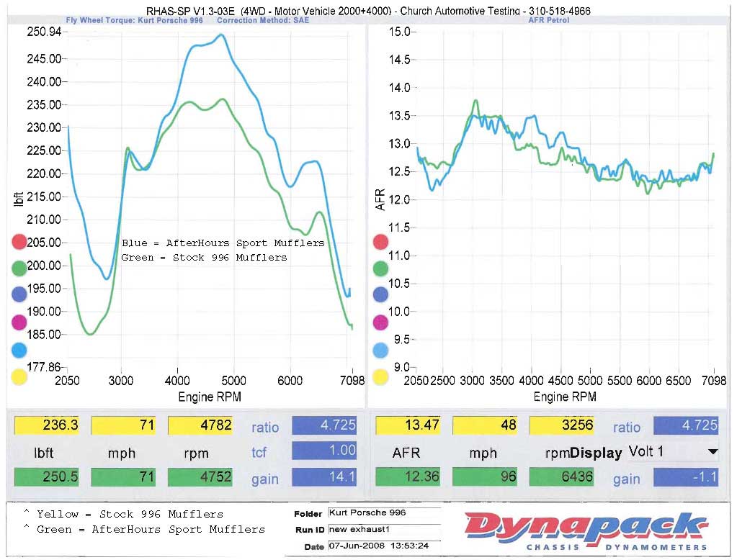Click the yellow circle beside the torque graph
Screen dimensions: 737x560
(19, 376)
